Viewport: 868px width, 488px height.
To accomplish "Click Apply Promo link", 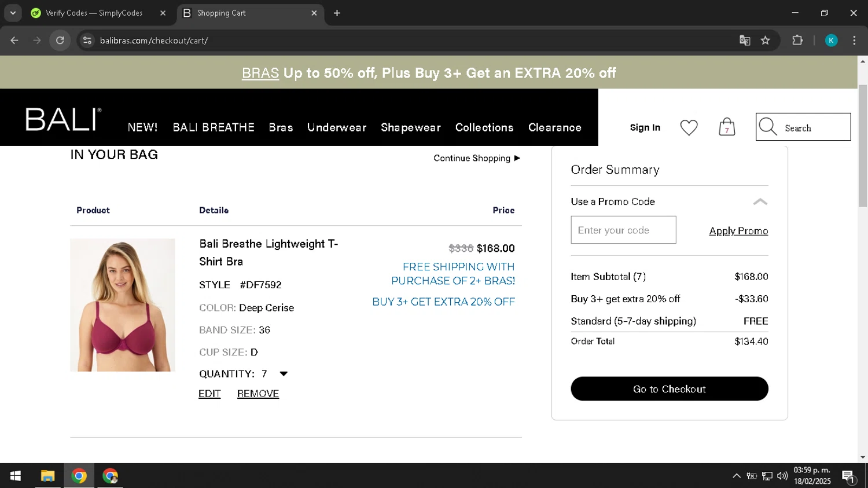I will 738,231.
